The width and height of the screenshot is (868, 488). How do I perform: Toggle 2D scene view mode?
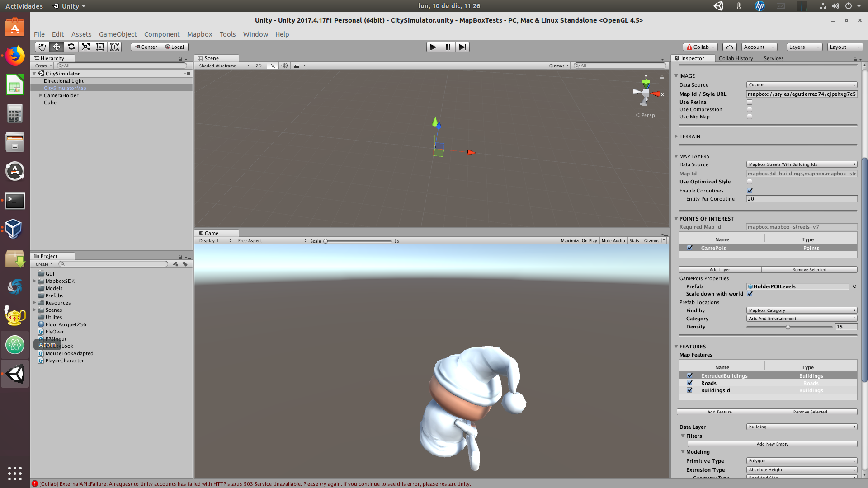pyautogui.click(x=259, y=66)
